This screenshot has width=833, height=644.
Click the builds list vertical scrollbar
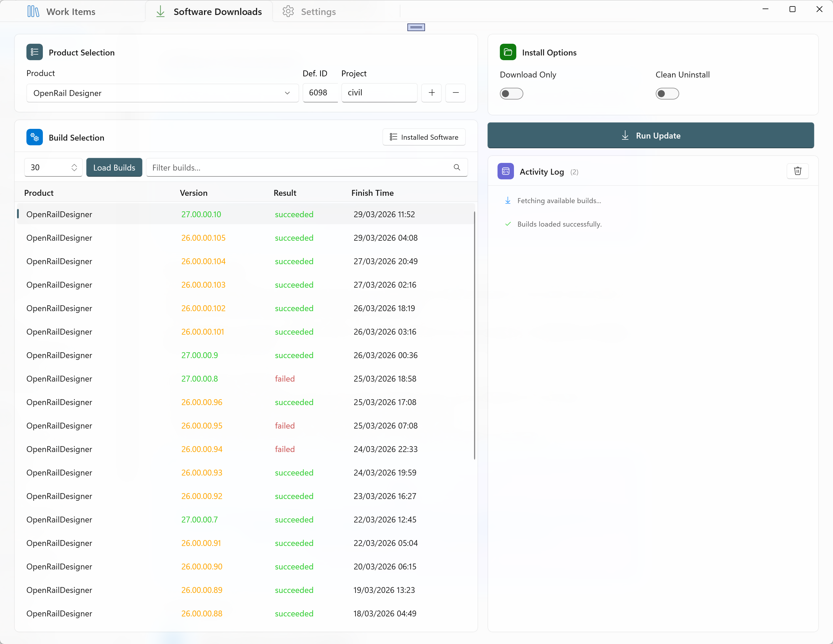point(474,336)
